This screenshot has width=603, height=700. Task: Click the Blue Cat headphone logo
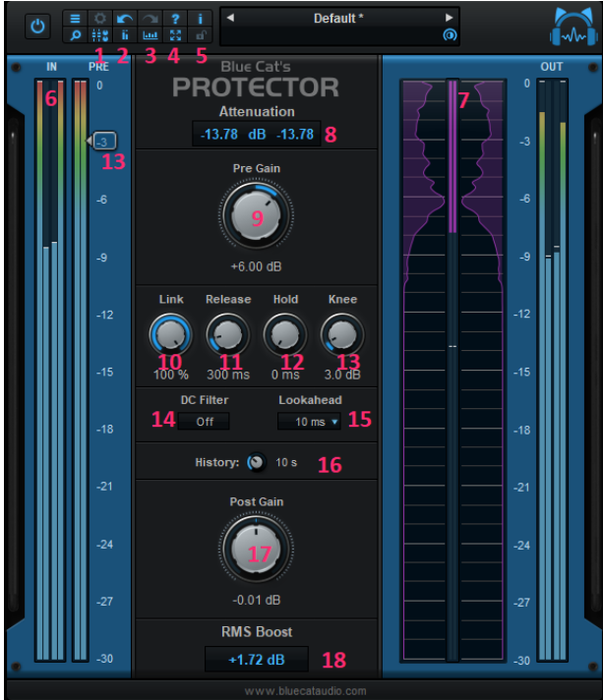coord(573,27)
